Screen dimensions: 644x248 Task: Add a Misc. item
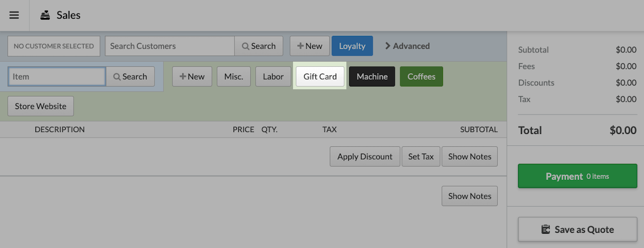pos(234,76)
